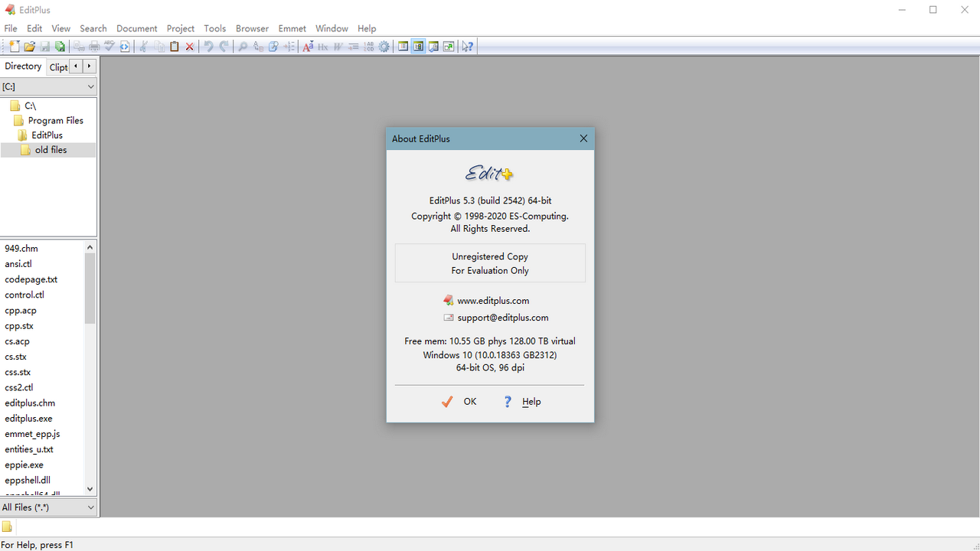Select the Save All icon

coord(60,46)
